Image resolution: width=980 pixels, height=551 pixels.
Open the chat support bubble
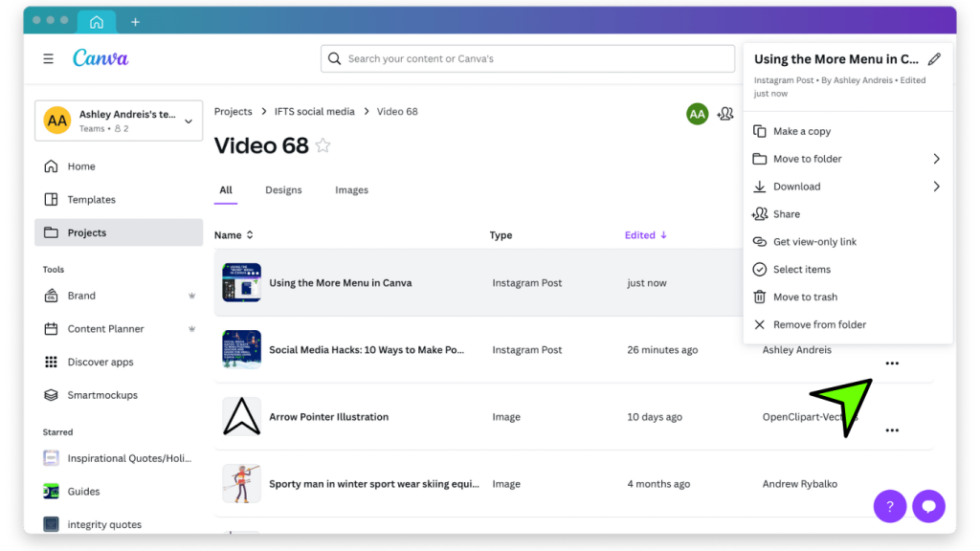pos(928,506)
